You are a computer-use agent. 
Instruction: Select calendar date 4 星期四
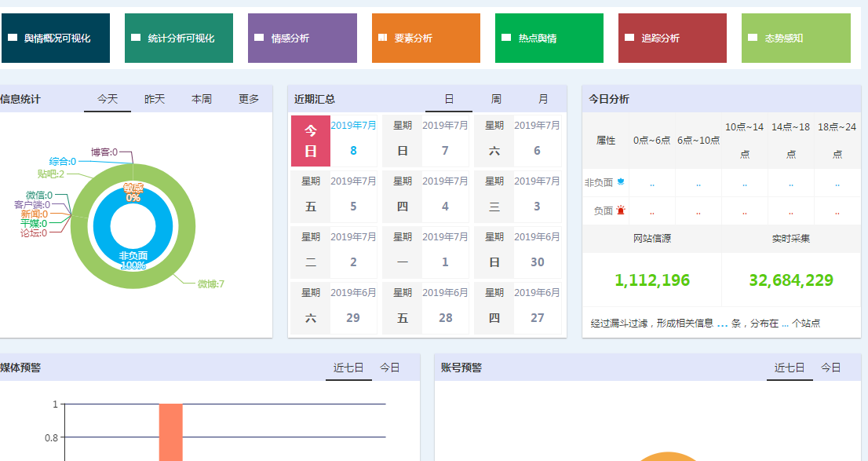(x=425, y=196)
